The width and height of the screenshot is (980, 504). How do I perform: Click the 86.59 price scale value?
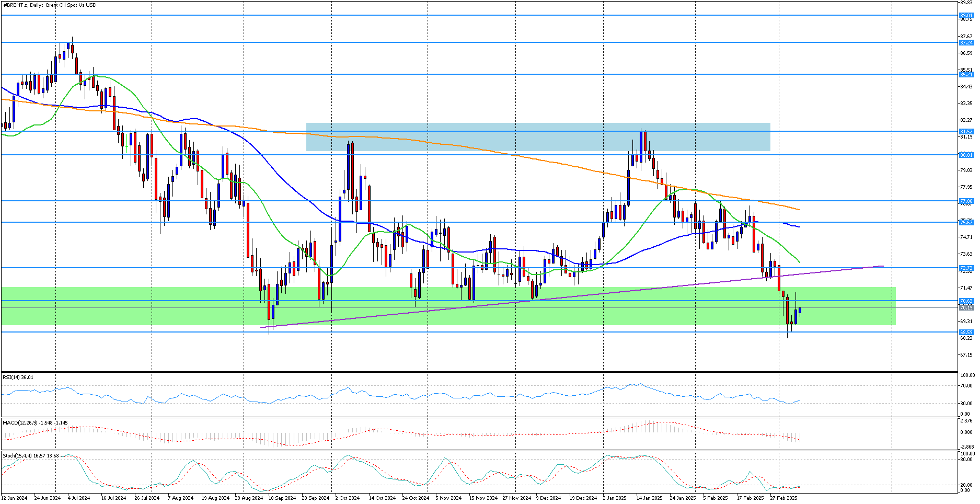pos(966,53)
